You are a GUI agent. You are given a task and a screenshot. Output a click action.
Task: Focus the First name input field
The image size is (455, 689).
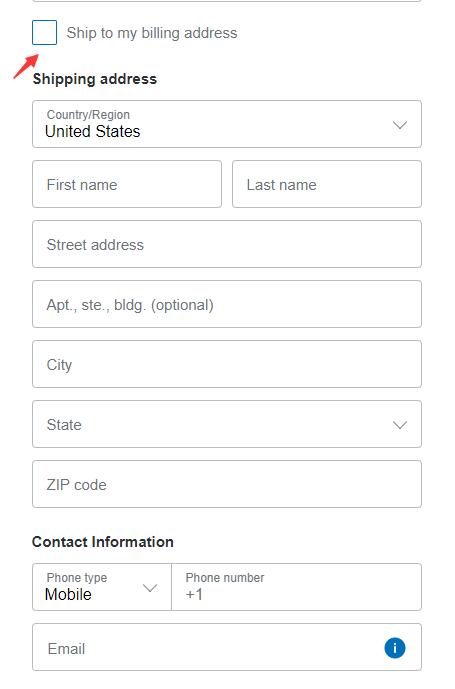127,184
